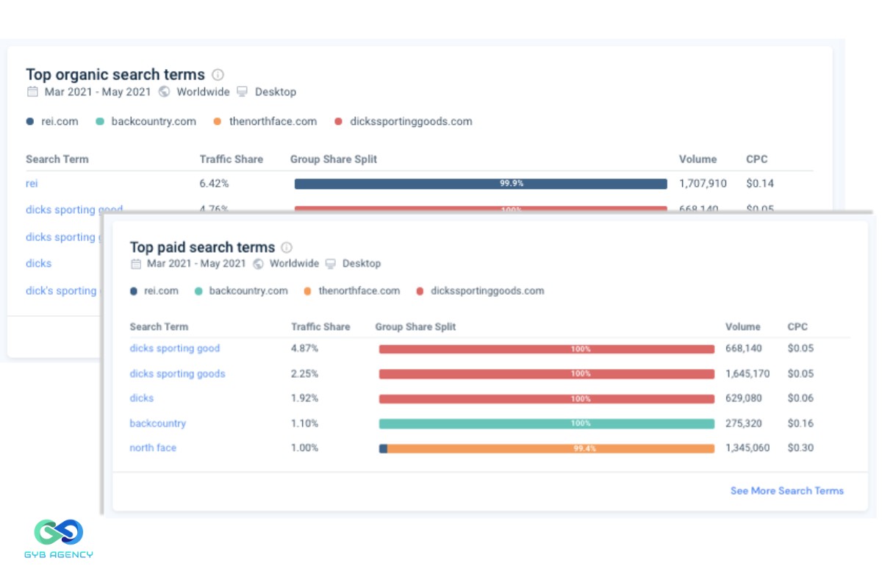Click Top organic search terms heading
This screenshot has height=588, width=882.
(115, 74)
